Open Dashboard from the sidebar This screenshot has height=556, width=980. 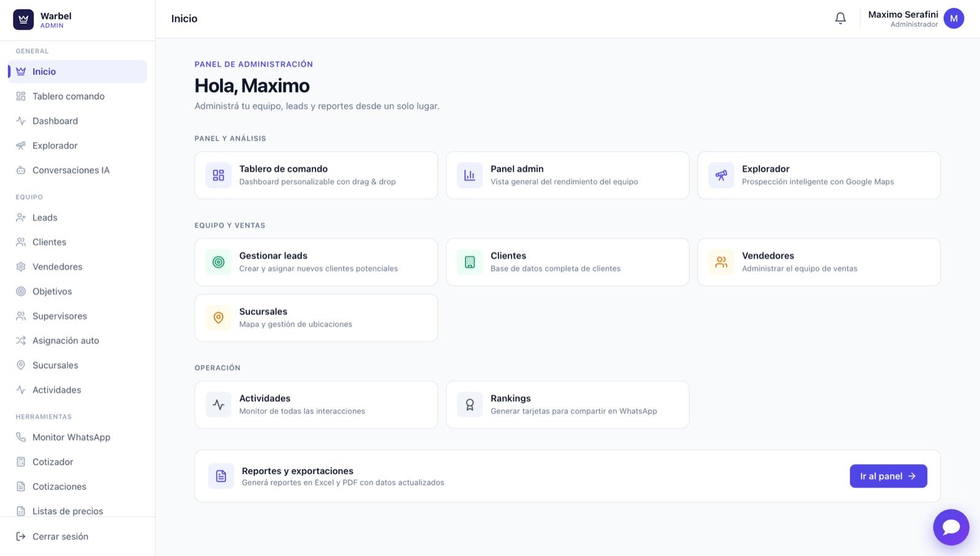point(78,121)
